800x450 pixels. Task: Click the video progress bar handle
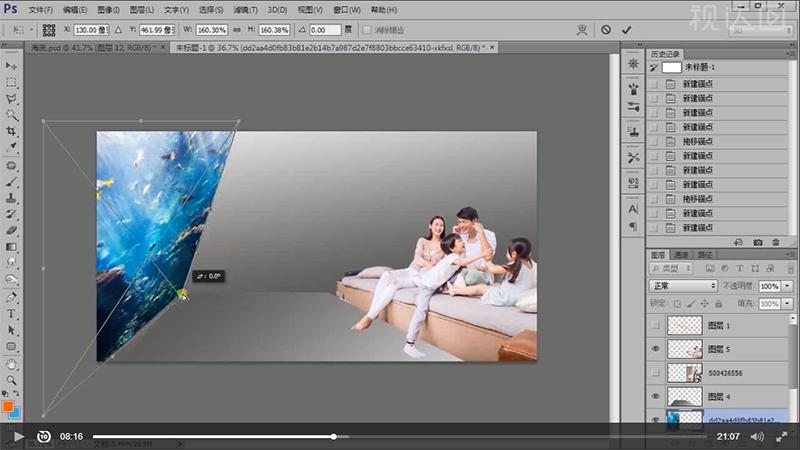coord(333,437)
